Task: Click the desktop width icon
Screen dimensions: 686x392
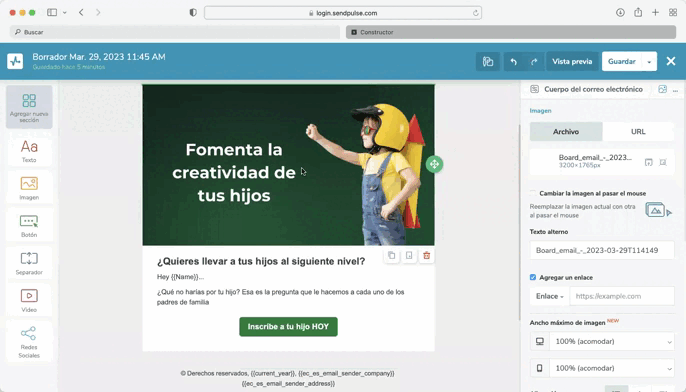Action: (x=540, y=341)
